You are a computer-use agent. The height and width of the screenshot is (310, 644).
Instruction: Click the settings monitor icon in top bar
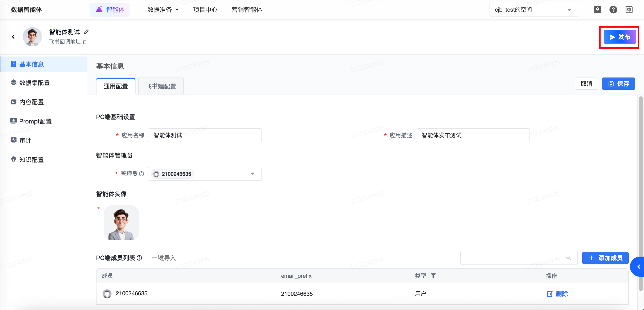coord(597,10)
